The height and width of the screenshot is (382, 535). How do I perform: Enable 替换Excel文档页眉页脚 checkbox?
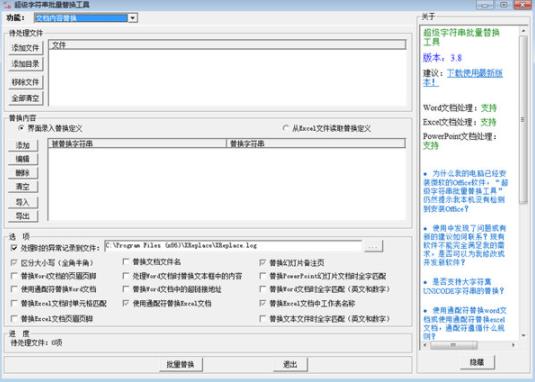[x=14, y=319]
